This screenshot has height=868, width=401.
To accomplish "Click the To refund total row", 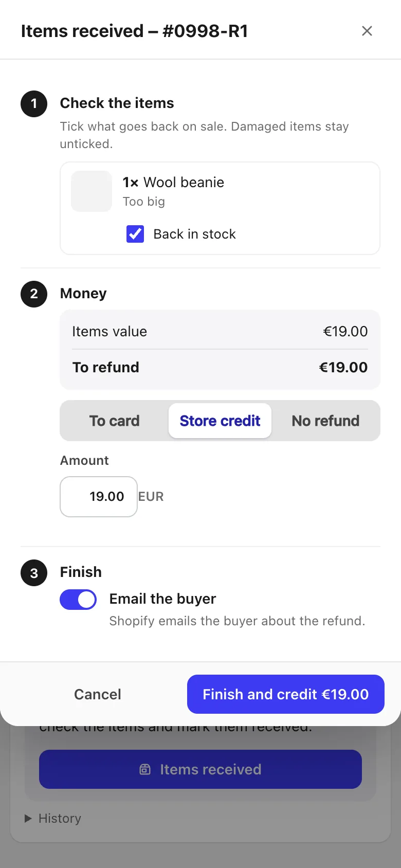I will point(220,367).
